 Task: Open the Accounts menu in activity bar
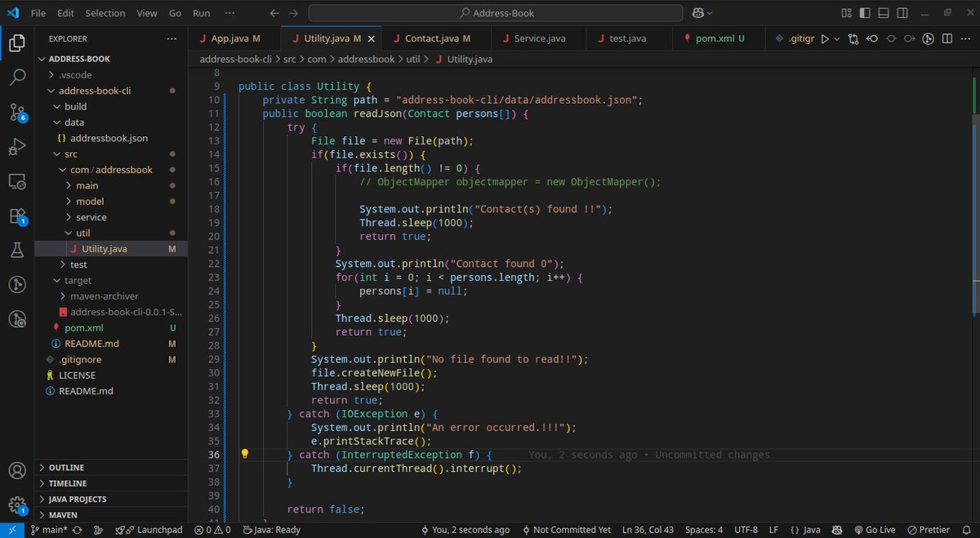click(x=16, y=471)
